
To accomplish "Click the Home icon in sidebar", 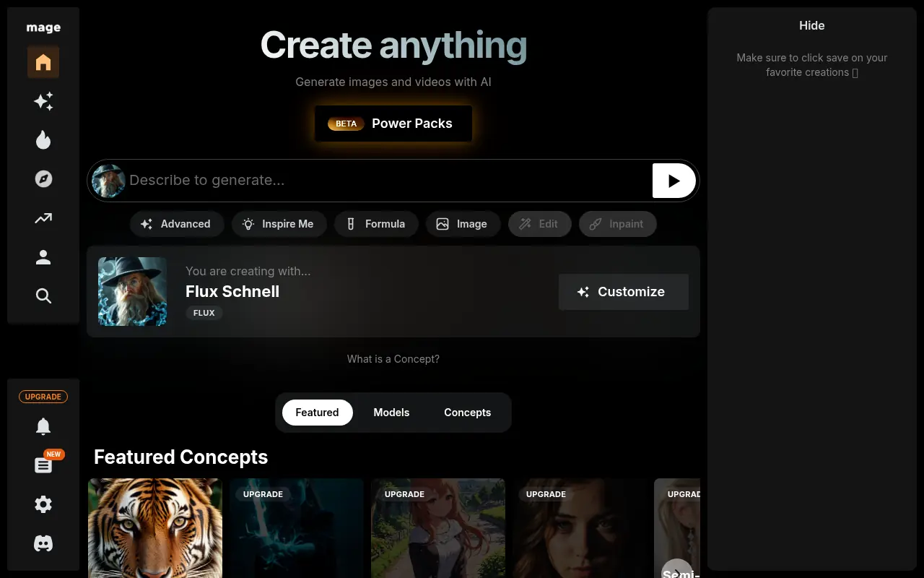I will [43, 62].
